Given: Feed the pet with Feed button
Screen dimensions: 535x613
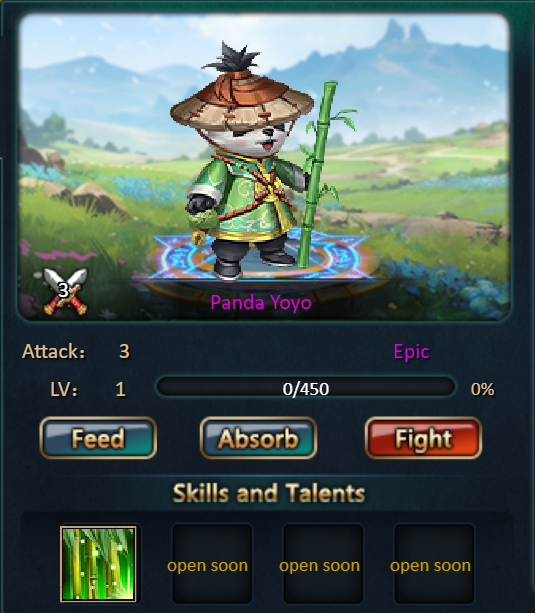Looking at the screenshot, I should [x=98, y=438].
